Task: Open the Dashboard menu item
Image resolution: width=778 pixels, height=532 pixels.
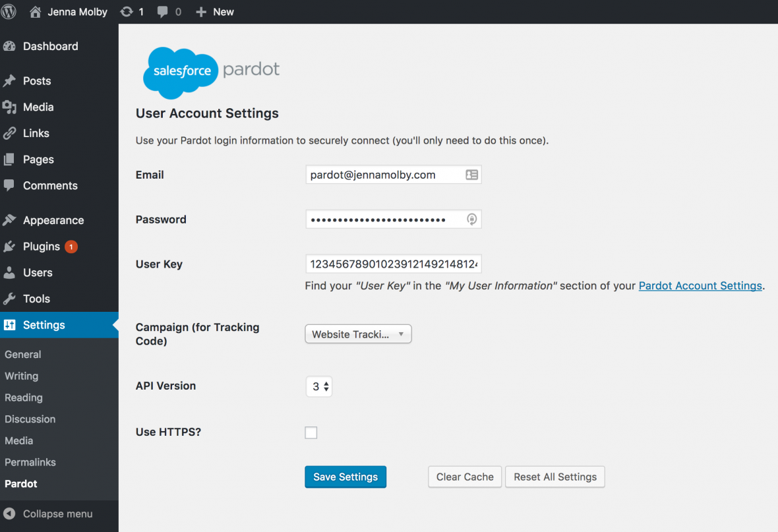Action: (50, 46)
